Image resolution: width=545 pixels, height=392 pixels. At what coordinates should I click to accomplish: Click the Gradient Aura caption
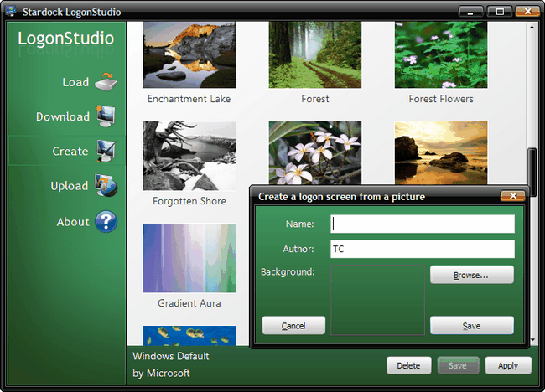tap(189, 303)
